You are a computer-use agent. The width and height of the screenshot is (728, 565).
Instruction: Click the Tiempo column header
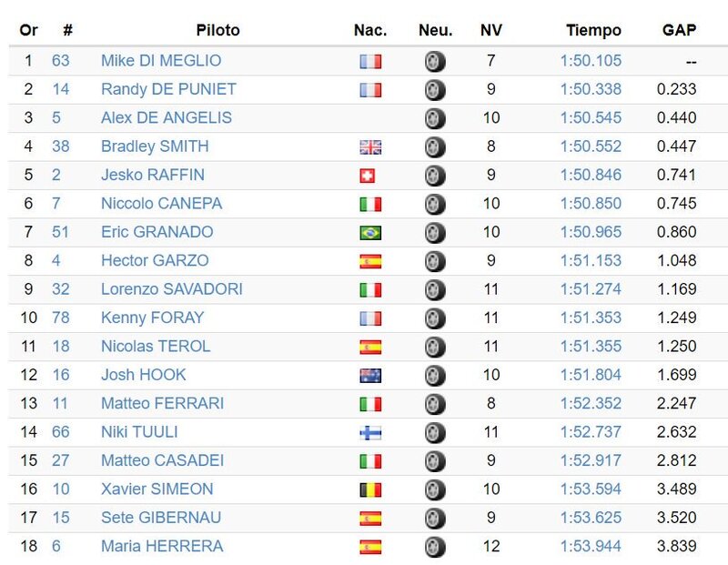[x=593, y=30]
